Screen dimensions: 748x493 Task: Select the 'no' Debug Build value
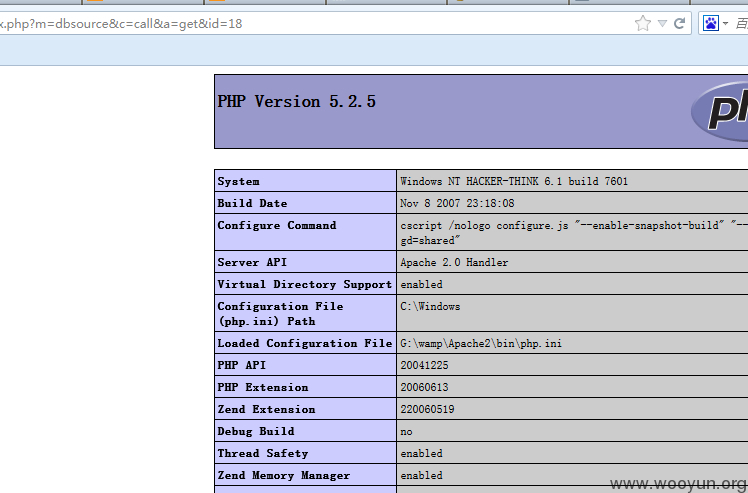point(406,432)
